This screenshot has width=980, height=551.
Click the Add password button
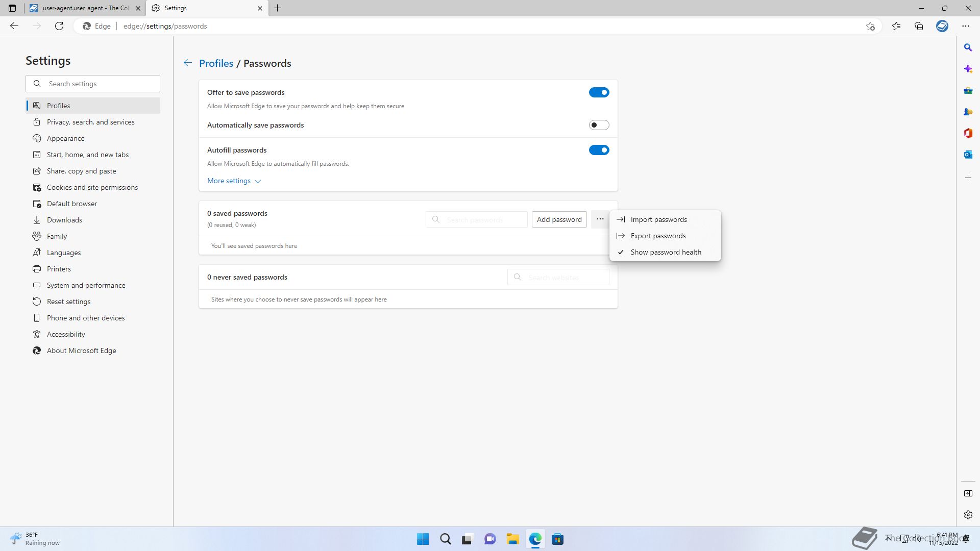click(559, 219)
